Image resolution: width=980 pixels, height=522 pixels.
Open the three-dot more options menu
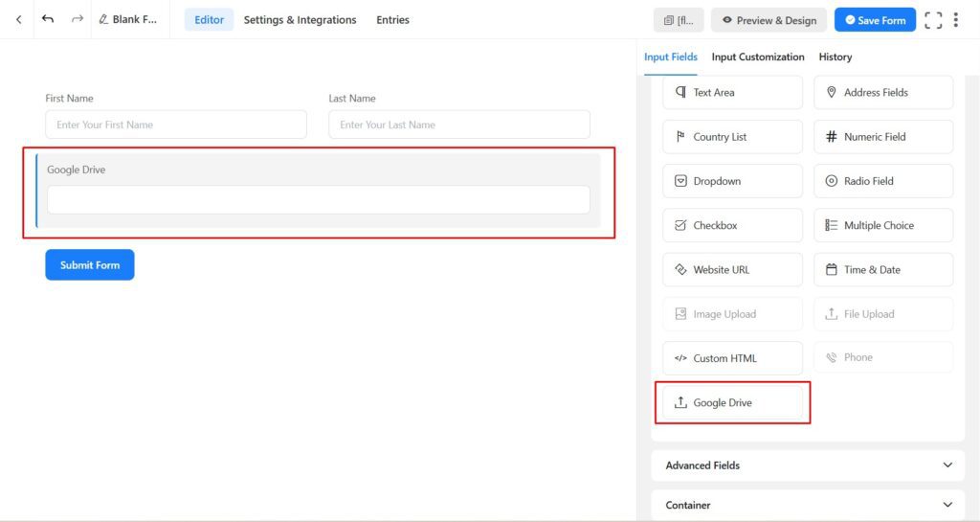point(956,20)
